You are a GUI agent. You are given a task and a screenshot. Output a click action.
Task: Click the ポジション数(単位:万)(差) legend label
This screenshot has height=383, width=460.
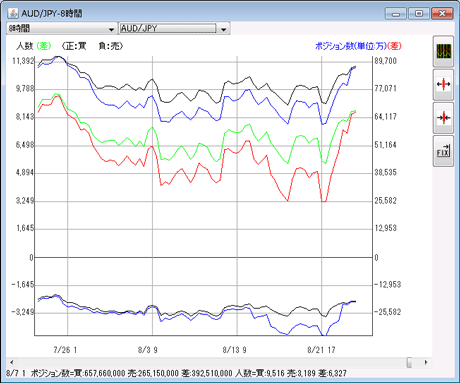coord(358,46)
